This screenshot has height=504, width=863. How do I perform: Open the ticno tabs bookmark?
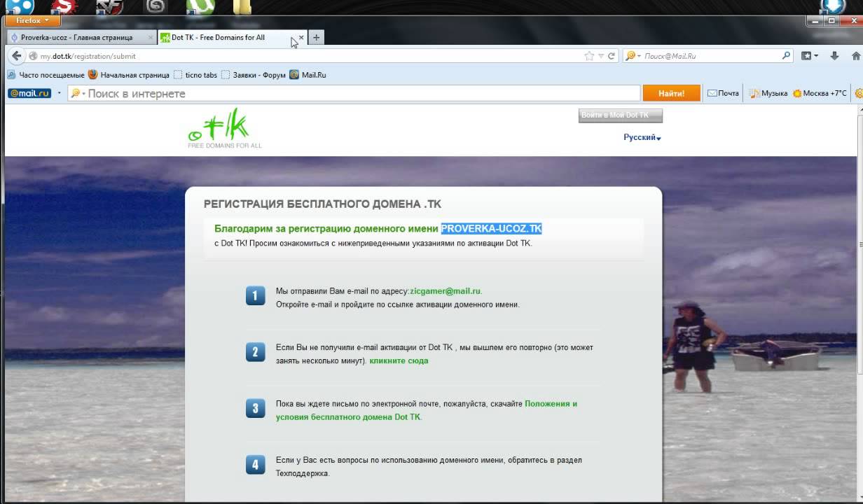(x=195, y=75)
